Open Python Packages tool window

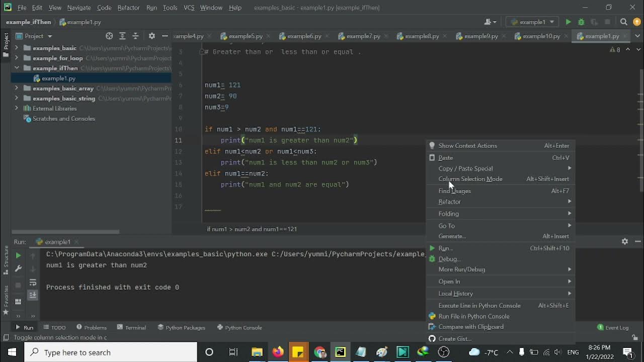(x=181, y=327)
